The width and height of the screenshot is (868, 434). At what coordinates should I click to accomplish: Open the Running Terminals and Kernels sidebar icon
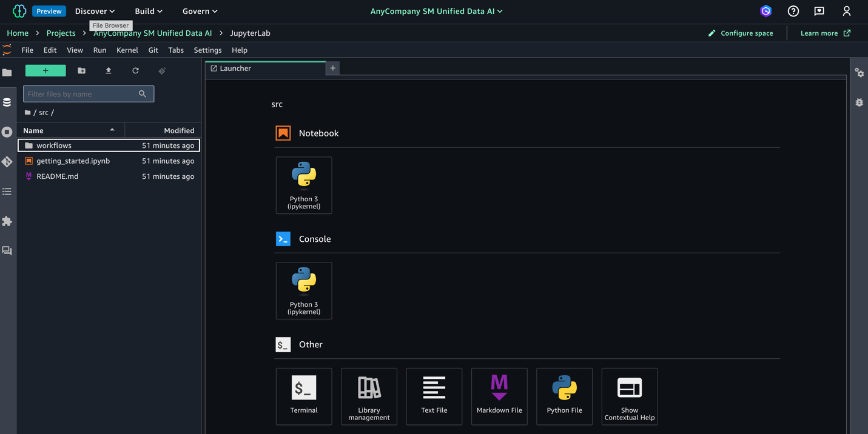[7, 132]
